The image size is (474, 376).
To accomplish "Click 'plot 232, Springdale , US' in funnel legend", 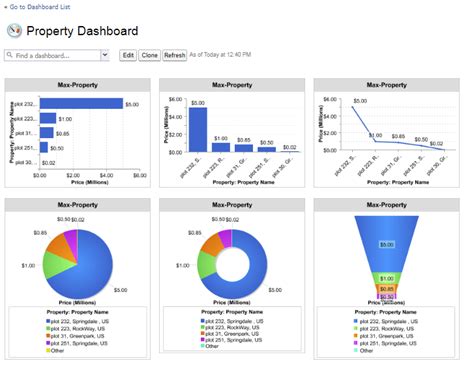I will [x=389, y=321].
